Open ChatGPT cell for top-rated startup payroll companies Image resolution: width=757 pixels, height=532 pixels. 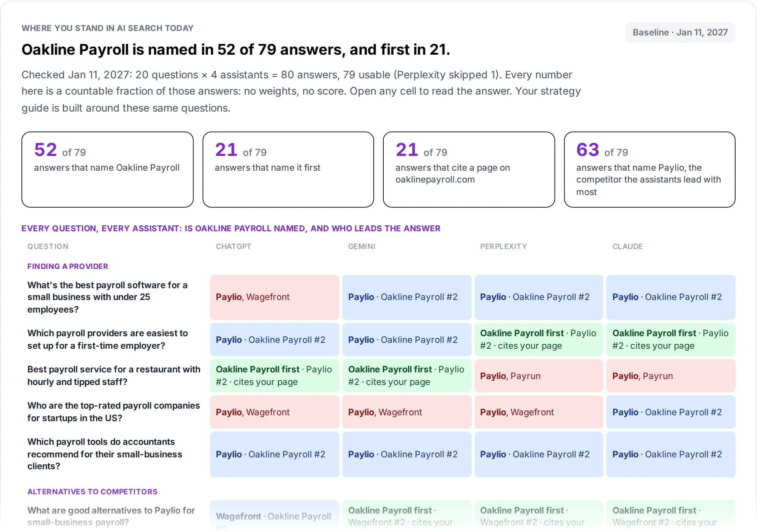coord(275,412)
